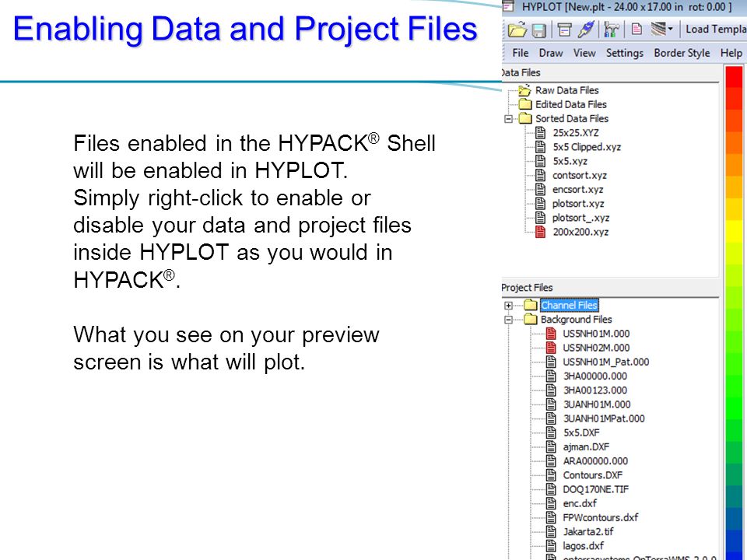The image size is (747, 560).
Task: Click the file icon beside plotsort.xyz
Action: click(x=540, y=204)
